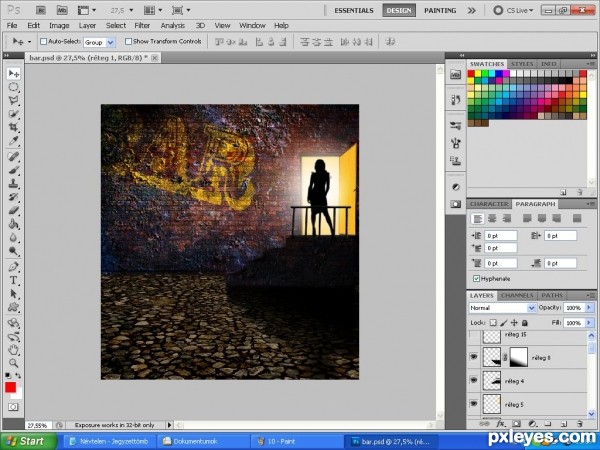Select the réteg 4 layer thumbnail
The height and width of the screenshot is (450, 600).
coord(491,381)
